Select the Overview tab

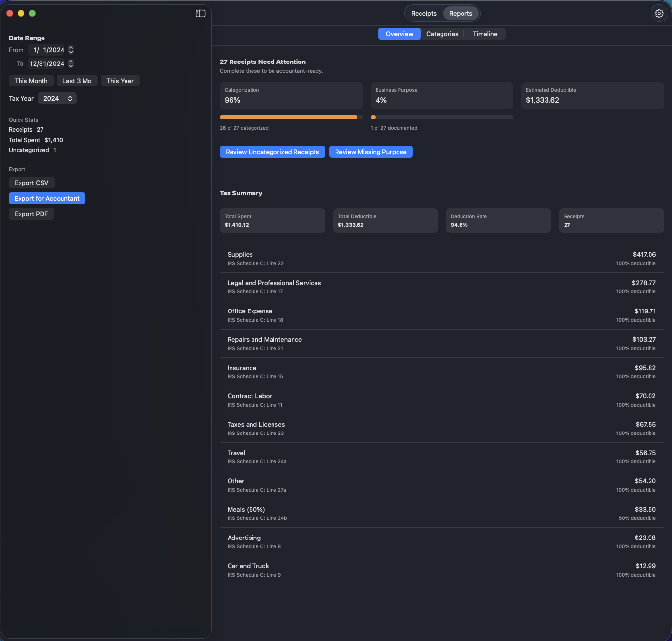click(x=399, y=34)
